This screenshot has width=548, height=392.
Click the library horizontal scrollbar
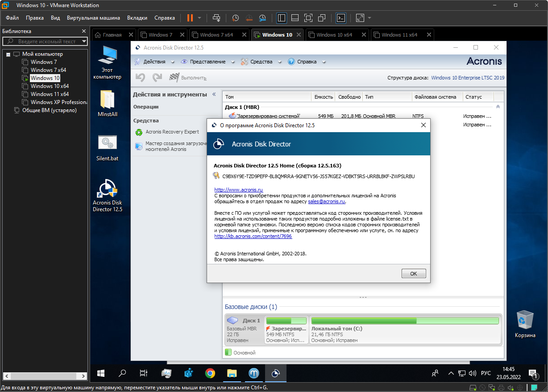tap(42, 376)
